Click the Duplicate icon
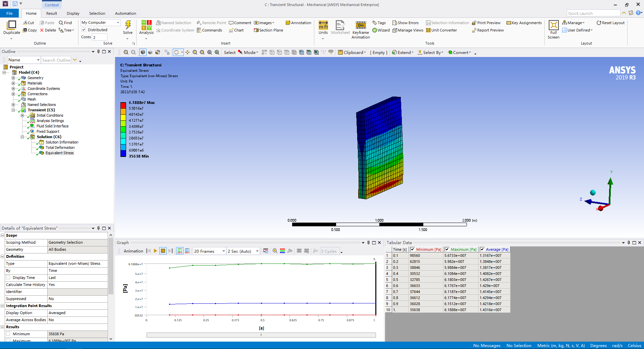644x349 pixels. 11,25
